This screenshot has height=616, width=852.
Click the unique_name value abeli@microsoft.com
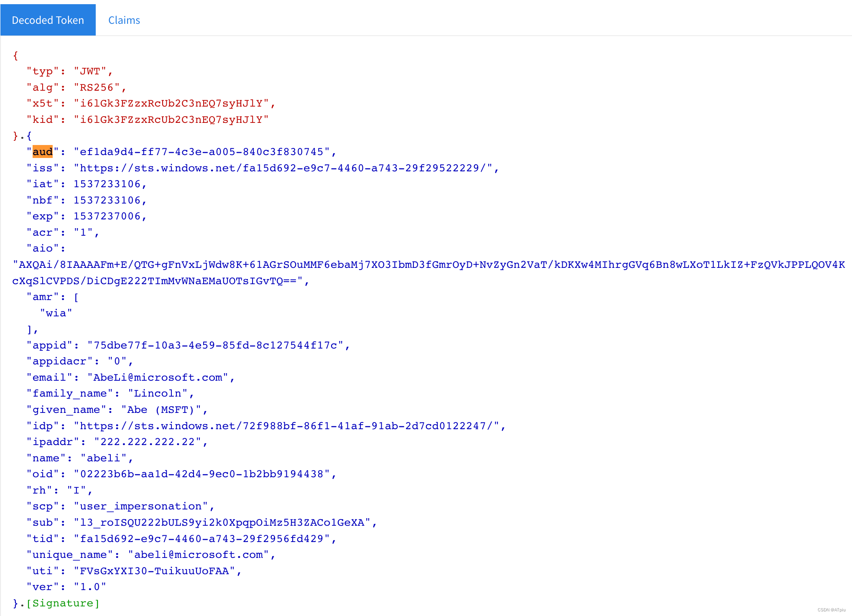[199, 555]
